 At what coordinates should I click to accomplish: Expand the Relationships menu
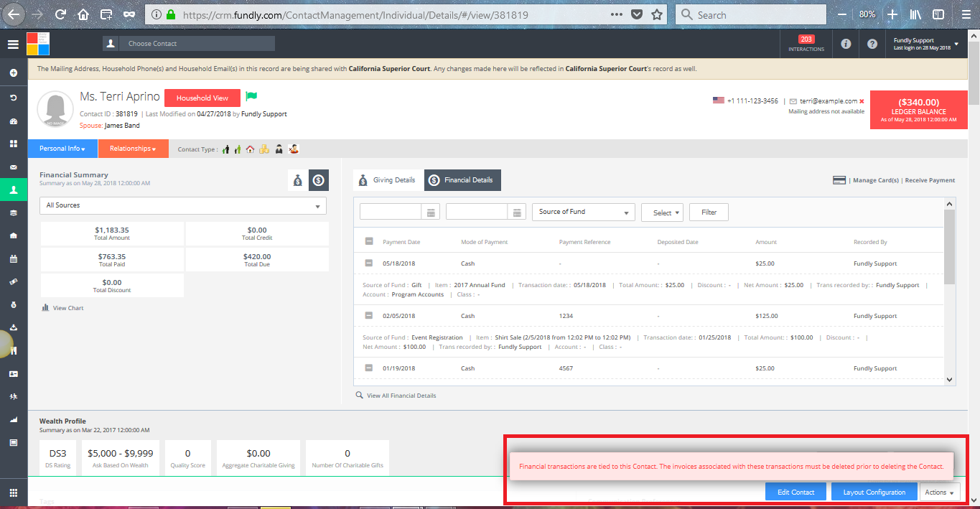pyautogui.click(x=133, y=149)
